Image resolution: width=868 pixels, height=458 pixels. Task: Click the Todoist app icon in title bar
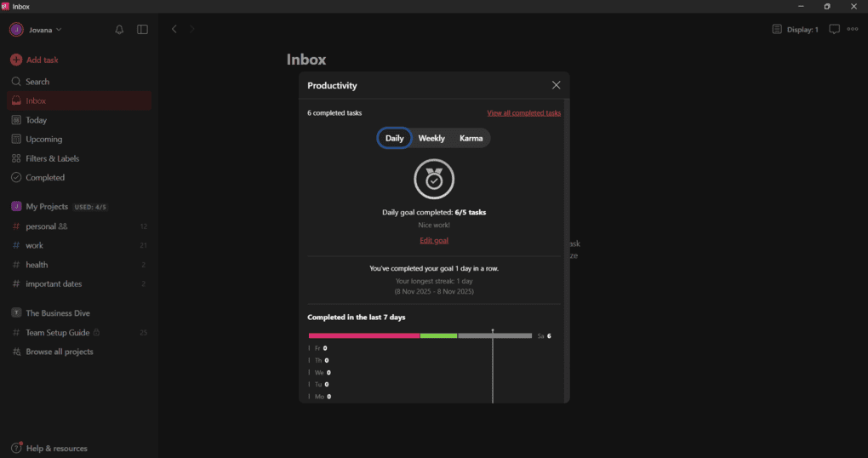(x=6, y=6)
